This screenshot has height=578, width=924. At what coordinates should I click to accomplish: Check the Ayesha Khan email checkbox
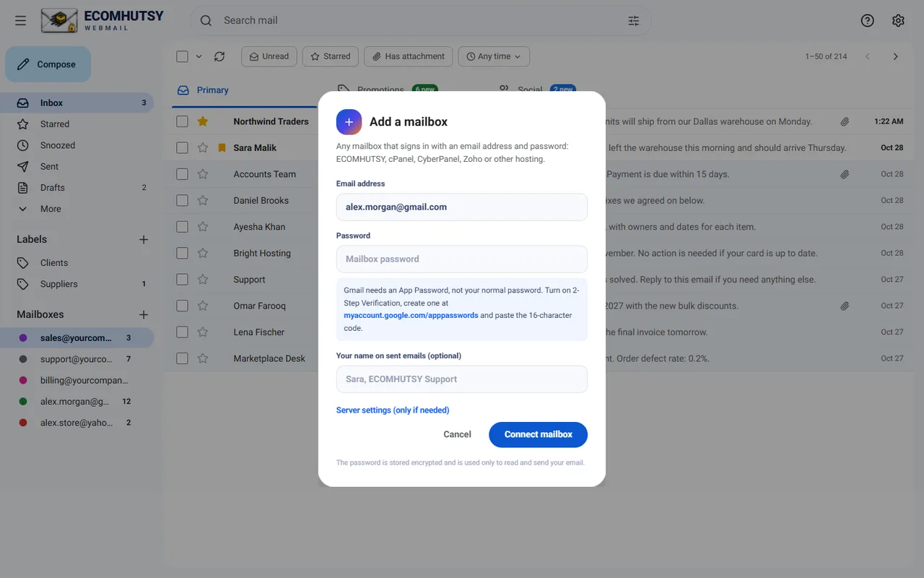pos(182,227)
